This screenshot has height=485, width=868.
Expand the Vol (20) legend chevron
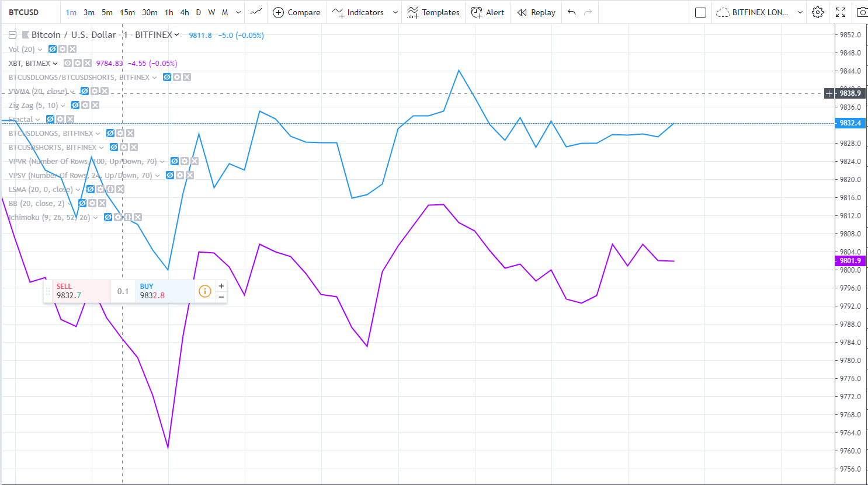click(40, 50)
